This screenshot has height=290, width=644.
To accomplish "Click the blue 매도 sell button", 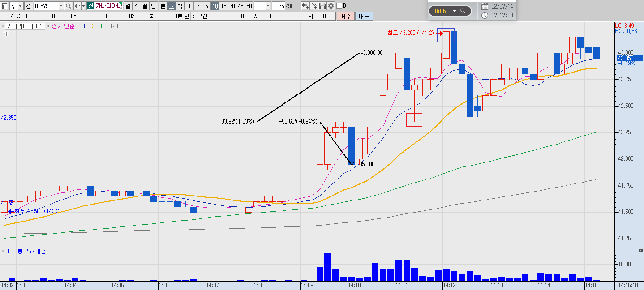I will 364,16.
